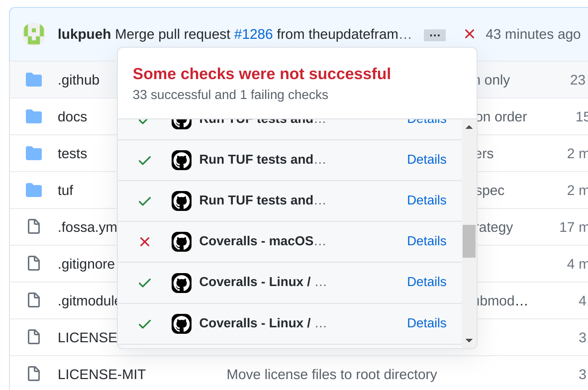Image resolution: width=588 pixels, height=390 pixels.
Task: Expand the truncated commit message with ellipsis button
Action: click(x=434, y=35)
